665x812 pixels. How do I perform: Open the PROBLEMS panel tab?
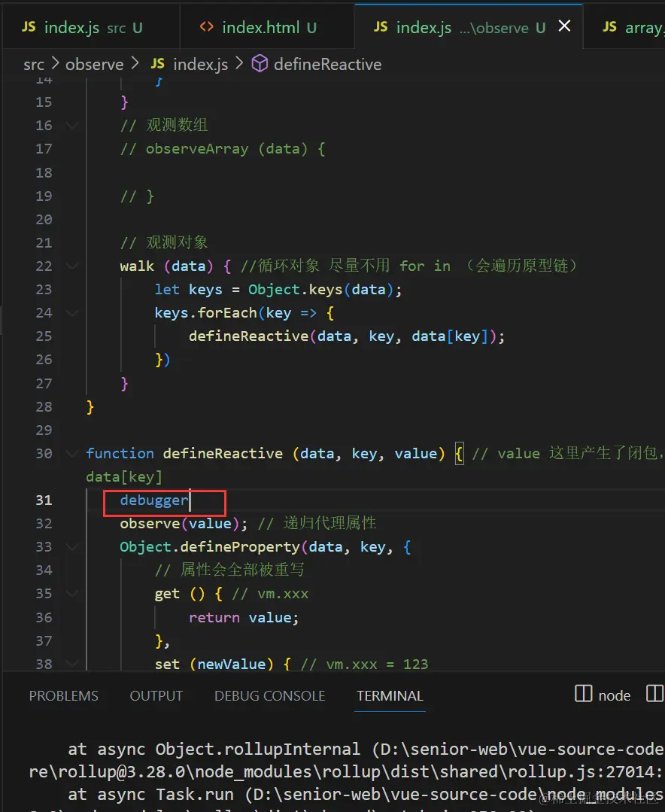pyautogui.click(x=64, y=695)
